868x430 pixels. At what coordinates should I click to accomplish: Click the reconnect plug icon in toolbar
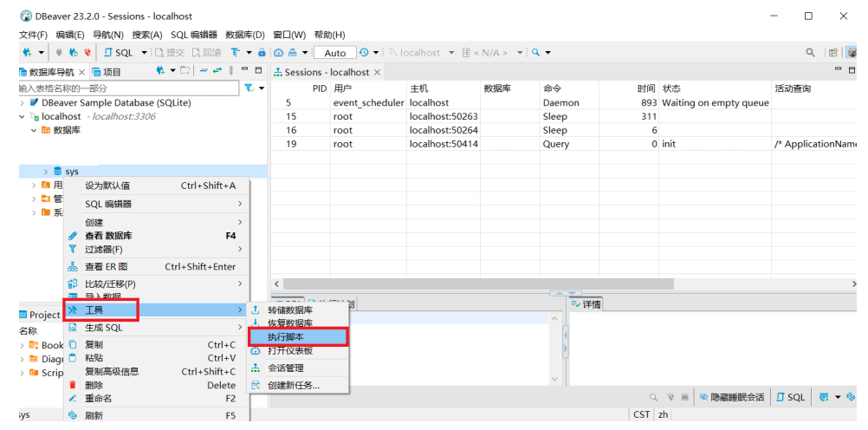[x=73, y=53]
